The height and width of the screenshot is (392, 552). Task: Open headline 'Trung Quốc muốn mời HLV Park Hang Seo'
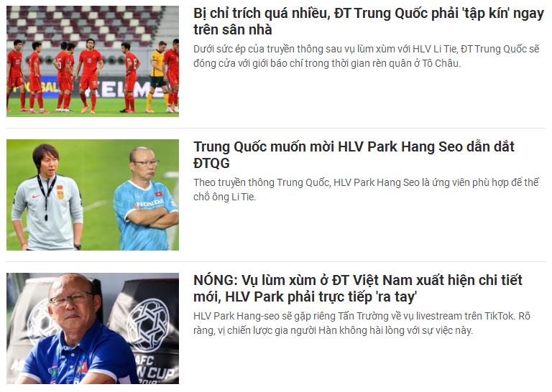(354, 154)
